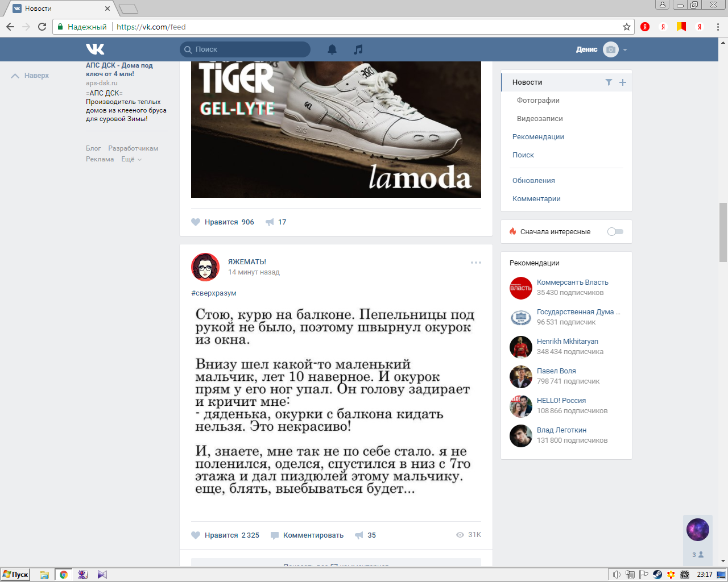Open the new browser tab button

[129, 9]
